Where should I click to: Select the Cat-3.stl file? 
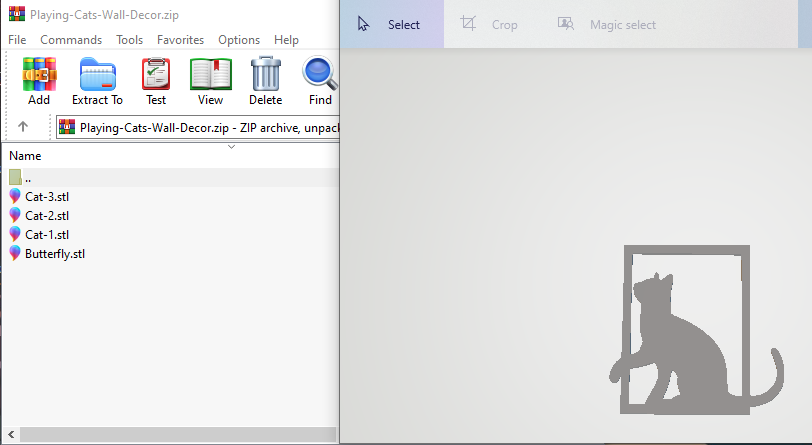click(46, 196)
